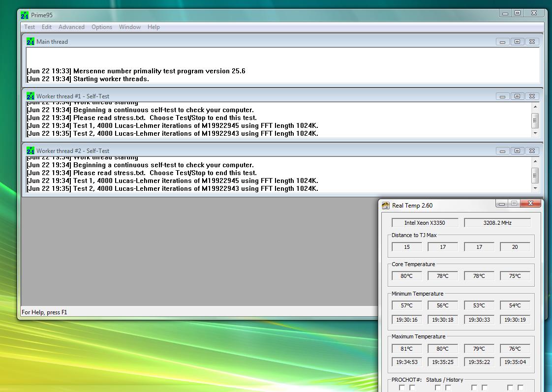
Task: Click 'Please read stress.txt' line in Worker #1
Action: 142,118
